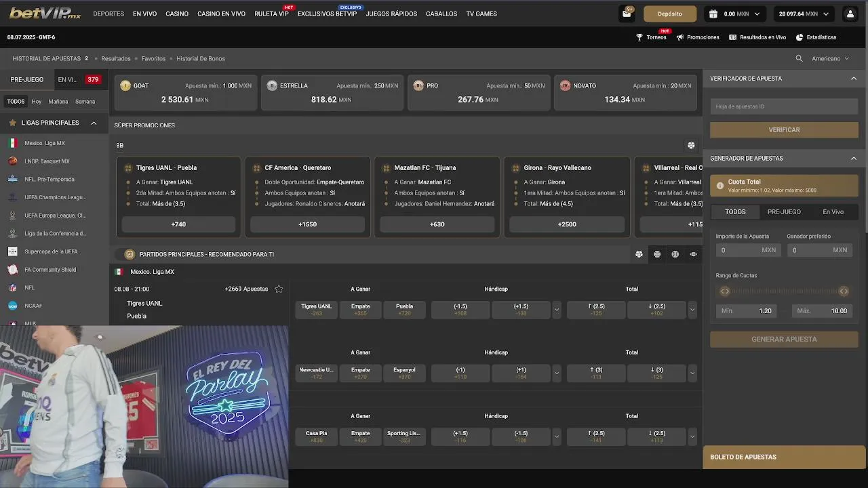Viewport: 868px width, 488px height.
Task: Collapse the Verificador de Apuesta panel
Action: coord(854,79)
